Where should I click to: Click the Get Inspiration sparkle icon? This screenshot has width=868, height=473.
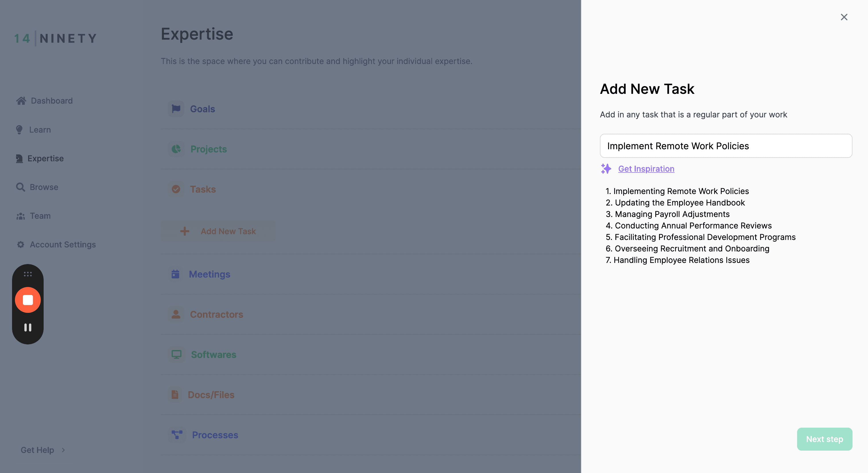[606, 168]
